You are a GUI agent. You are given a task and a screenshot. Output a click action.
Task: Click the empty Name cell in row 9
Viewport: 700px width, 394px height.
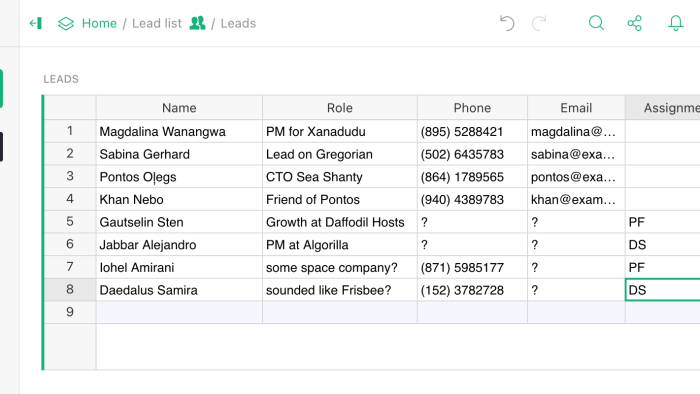(179, 312)
